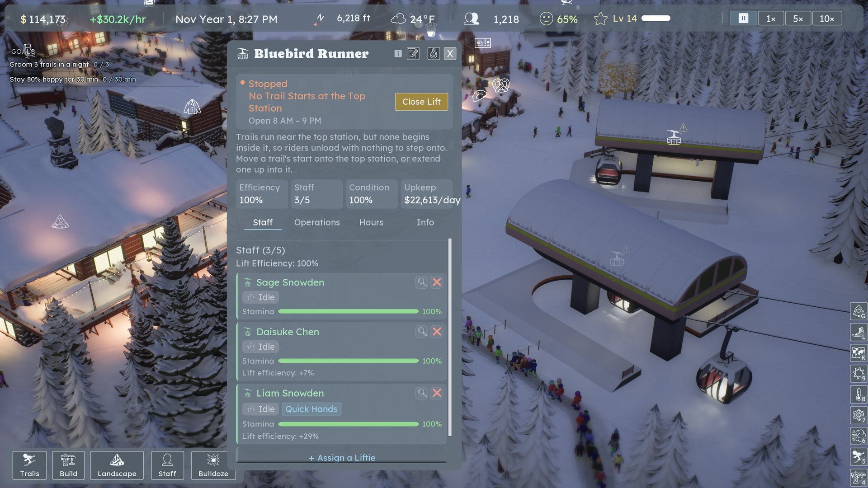868x488 pixels.
Task: Click the Lv 14 progress bar
Action: (x=656, y=19)
